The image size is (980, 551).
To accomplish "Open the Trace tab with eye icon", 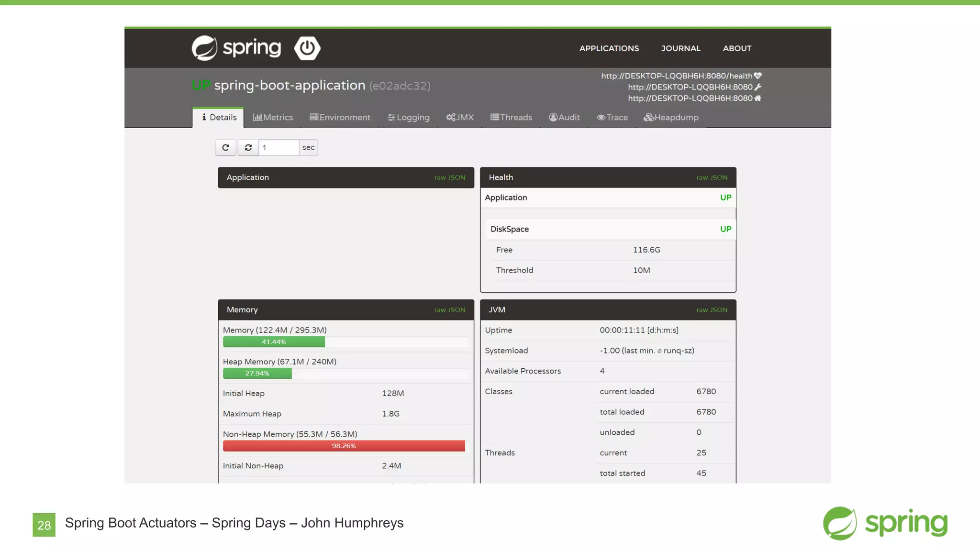I will click(612, 117).
